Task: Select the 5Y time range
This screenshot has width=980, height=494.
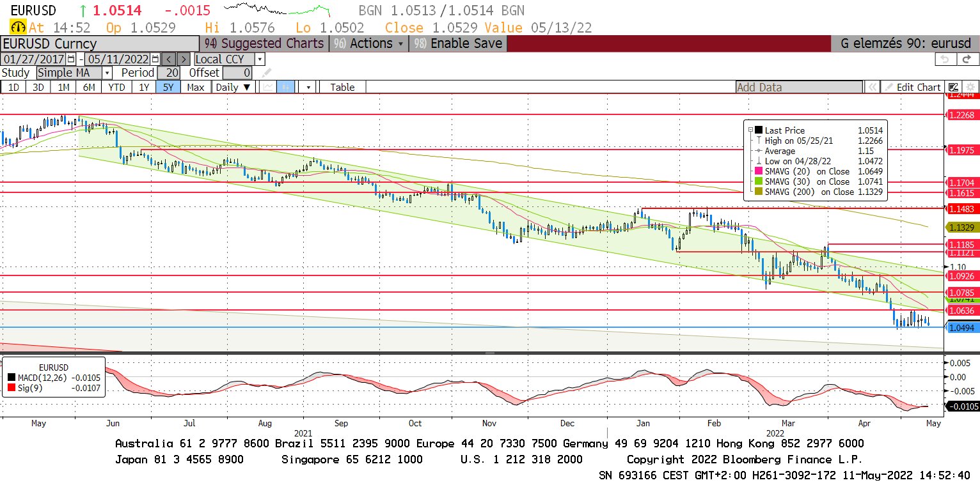Action: click(168, 87)
